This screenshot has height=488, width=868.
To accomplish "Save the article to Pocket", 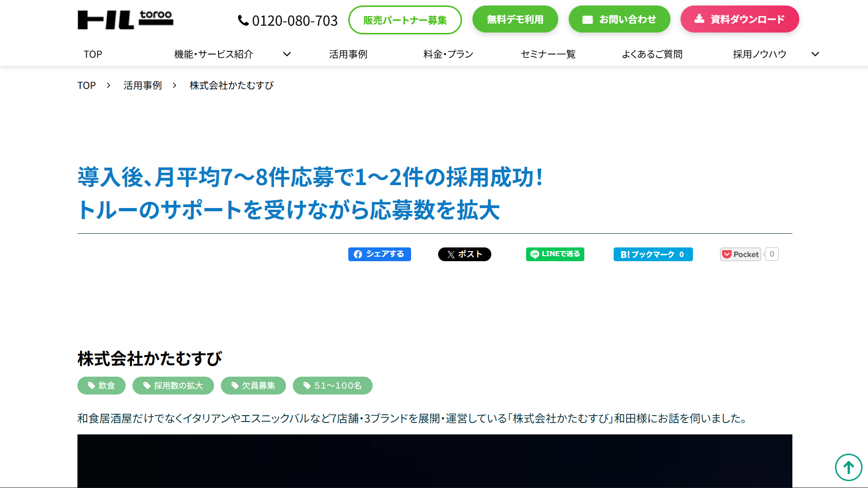I will pyautogui.click(x=740, y=254).
